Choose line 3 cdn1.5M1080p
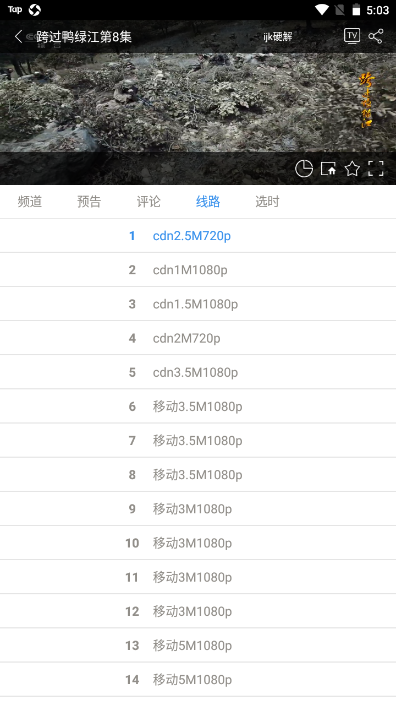 (x=198, y=304)
